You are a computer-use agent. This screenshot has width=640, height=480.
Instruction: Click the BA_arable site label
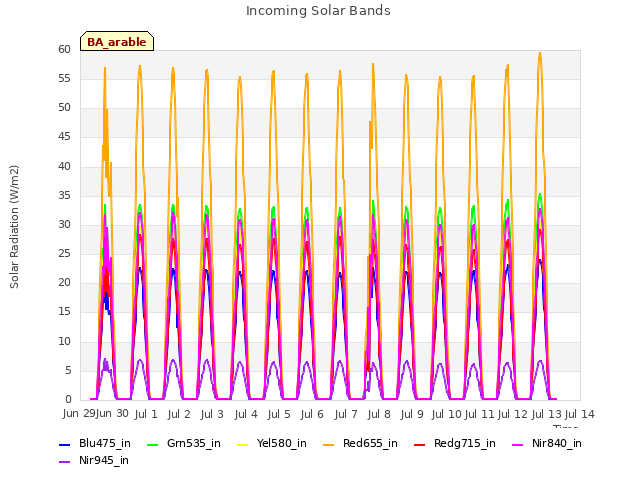tap(117, 41)
